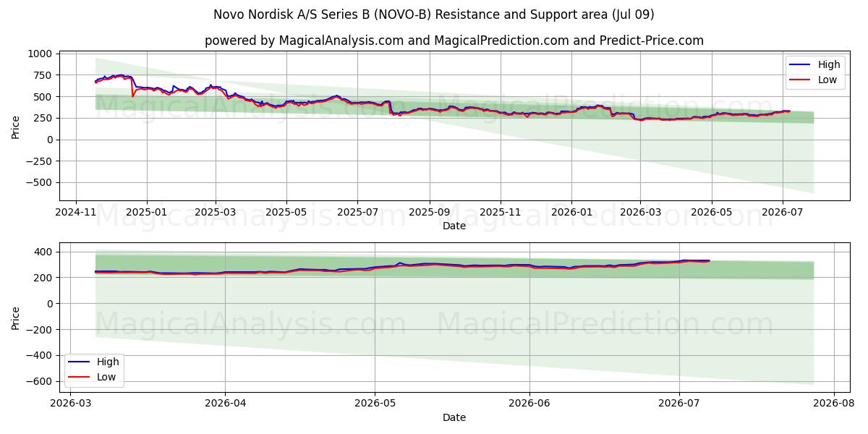
Task: Click the 'Date' x-axis label of bottom chart
Action: pos(454,417)
